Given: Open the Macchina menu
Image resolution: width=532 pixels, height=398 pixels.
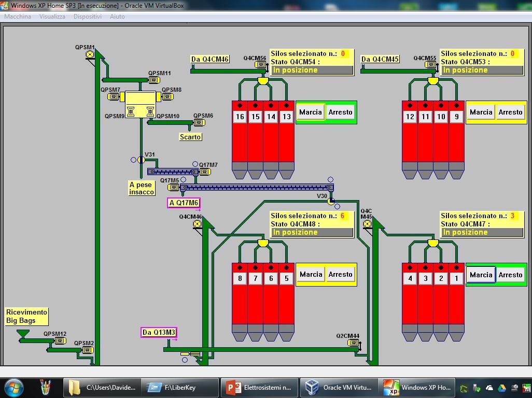Looking at the screenshot, I should [18, 17].
